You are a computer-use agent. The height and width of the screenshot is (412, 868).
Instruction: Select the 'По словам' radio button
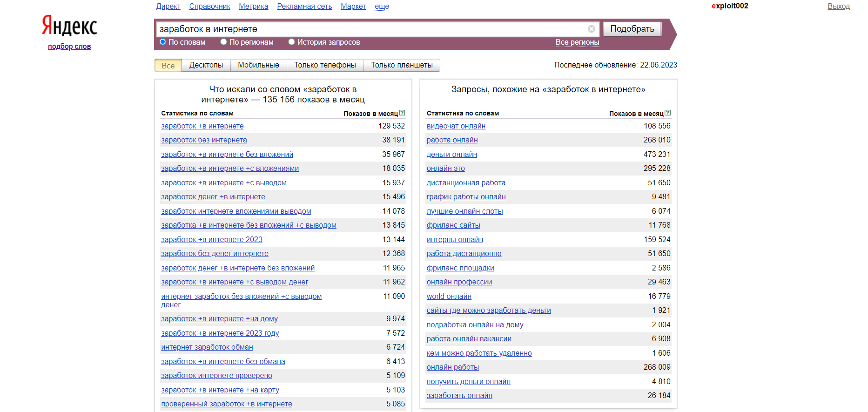tap(163, 42)
